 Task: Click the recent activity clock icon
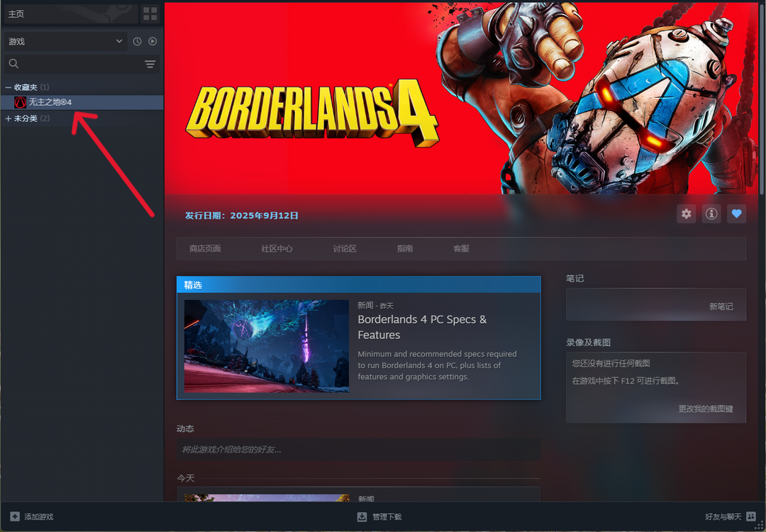pos(138,42)
